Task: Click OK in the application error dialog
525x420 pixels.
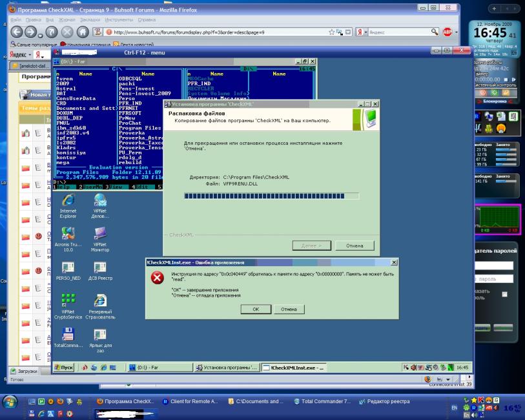Action: (x=256, y=310)
